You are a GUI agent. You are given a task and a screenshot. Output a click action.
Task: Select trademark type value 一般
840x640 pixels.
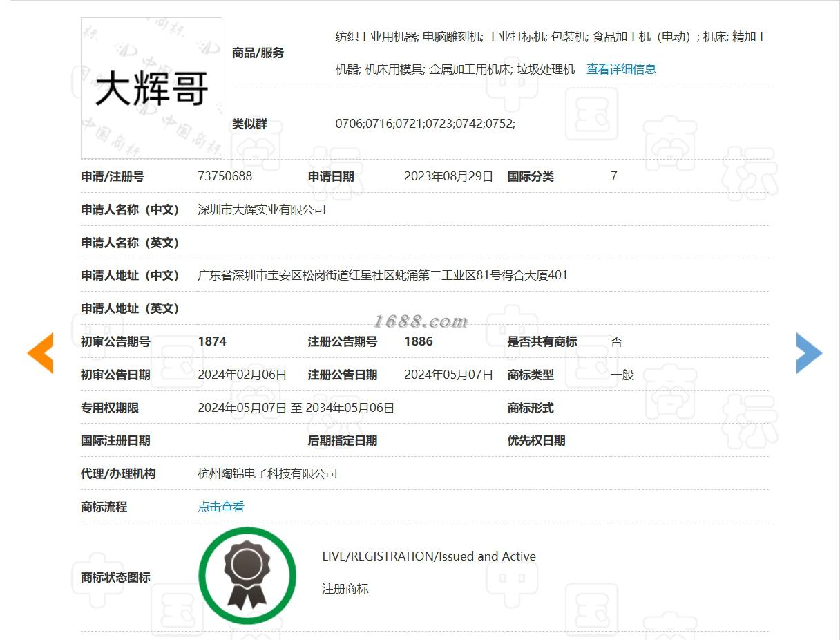622,375
